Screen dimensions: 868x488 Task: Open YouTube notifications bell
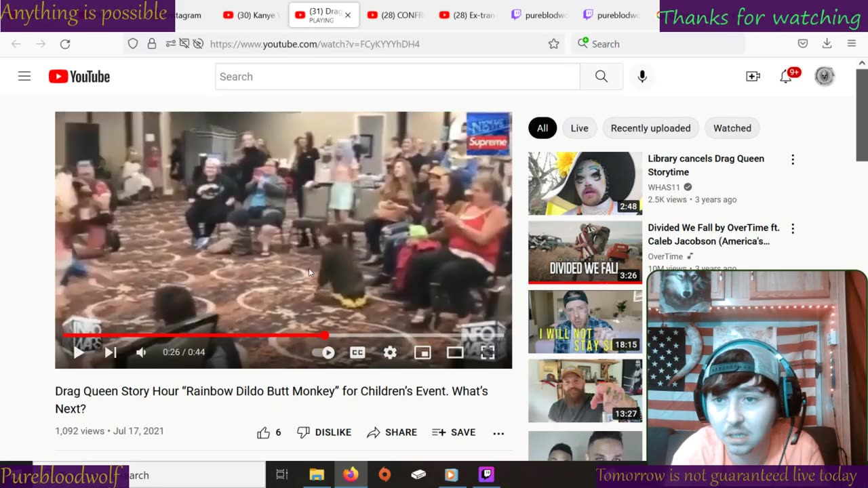point(786,77)
